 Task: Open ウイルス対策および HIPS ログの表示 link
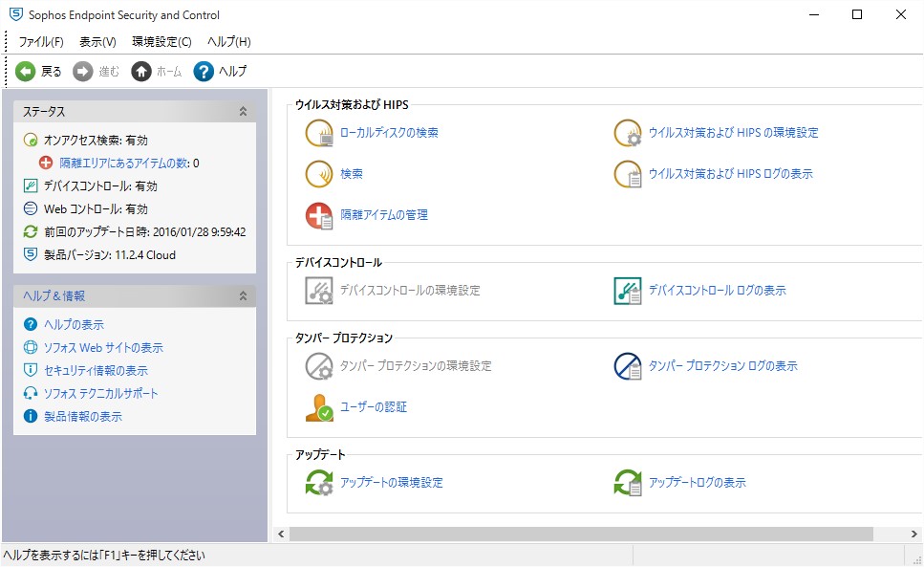(730, 174)
